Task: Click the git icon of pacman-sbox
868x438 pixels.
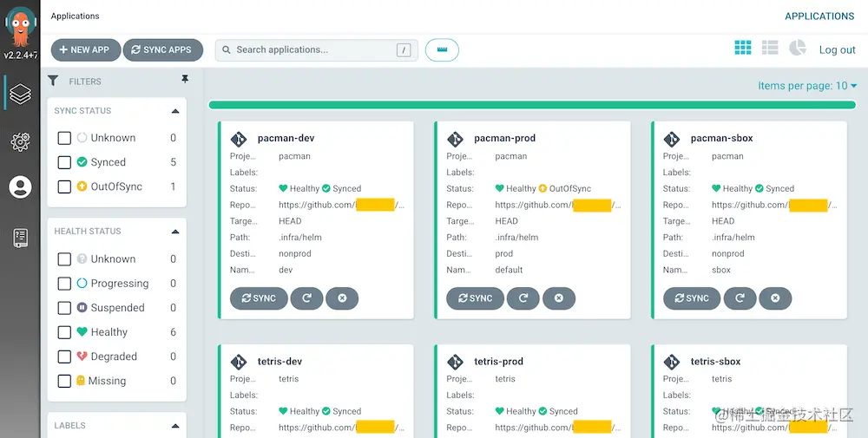Action: click(672, 138)
